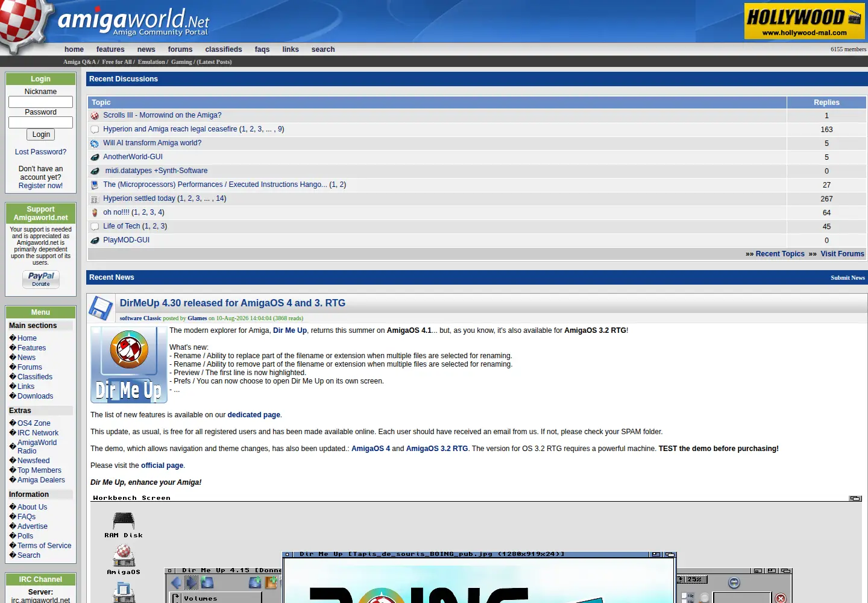Open Newsfeed in the Extras menu
868x603 pixels.
(33, 461)
